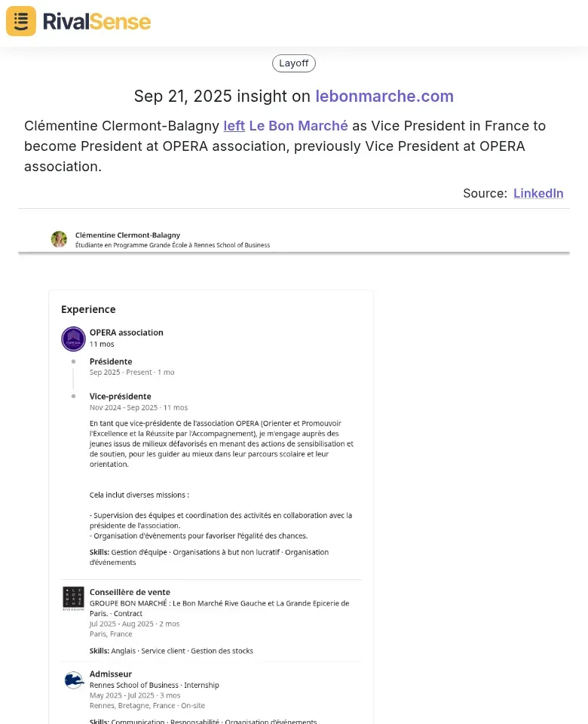
Task: Open the Le Bon Marché company link
Action: pyautogui.click(x=299, y=126)
